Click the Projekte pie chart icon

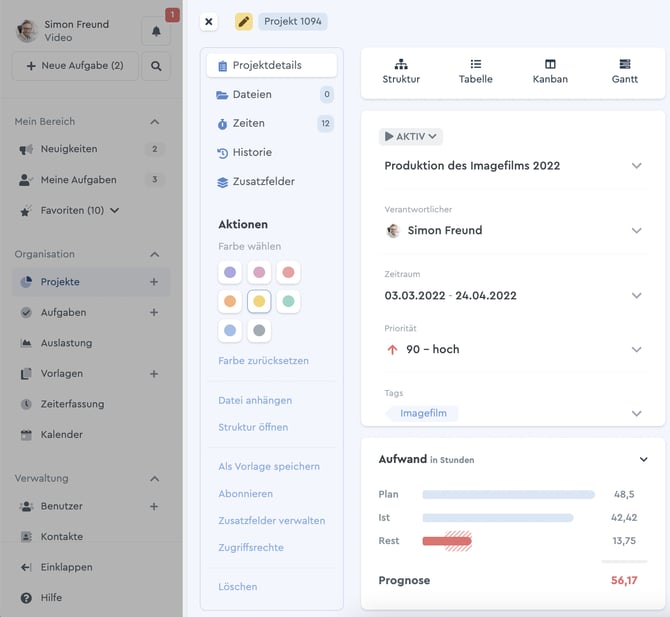pos(26,282)
